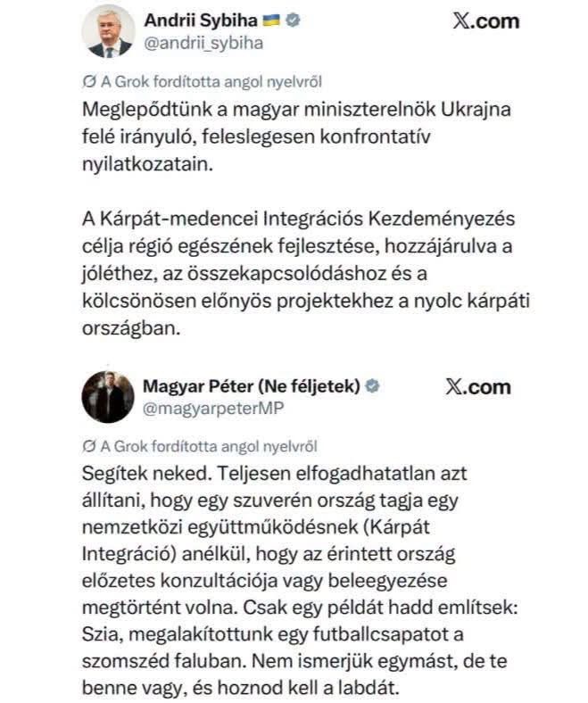Open the @magyarpeterMP handle link
This screenshot has width=588, height=703.
click(x=213, y=409)
